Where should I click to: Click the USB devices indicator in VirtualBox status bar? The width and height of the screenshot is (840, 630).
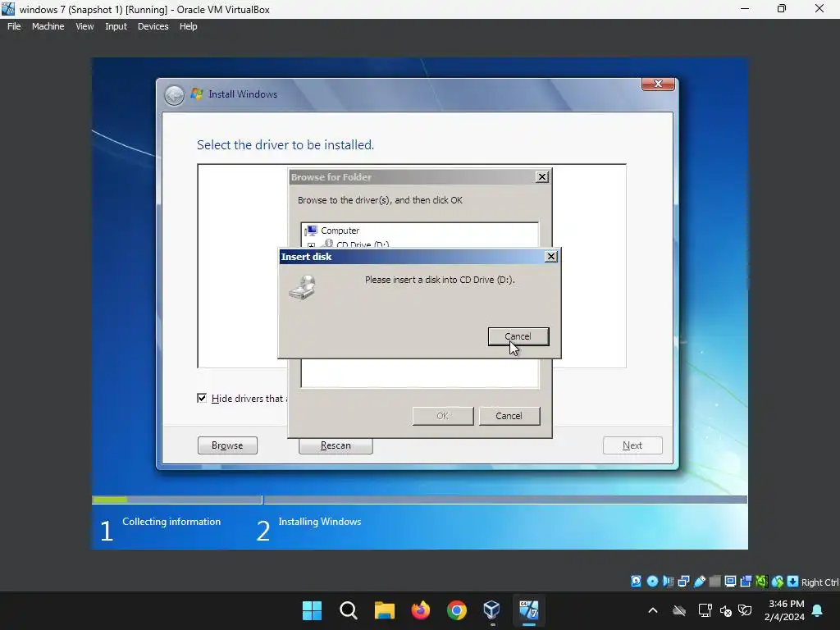tap(699, 582)
